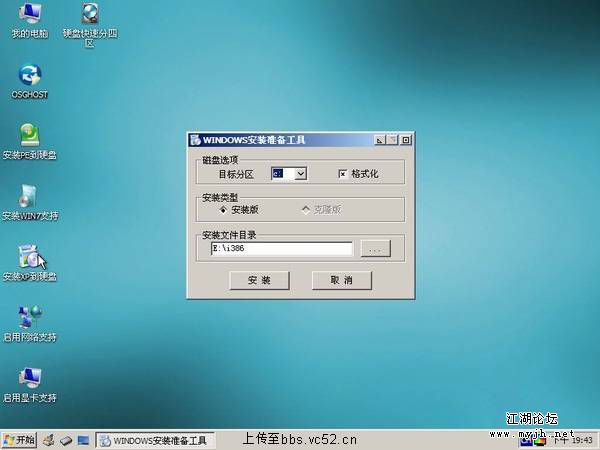Click the show desktop monitor icon in taskbar
This screenshot has width=600, height=450.
tap(83, 440)
